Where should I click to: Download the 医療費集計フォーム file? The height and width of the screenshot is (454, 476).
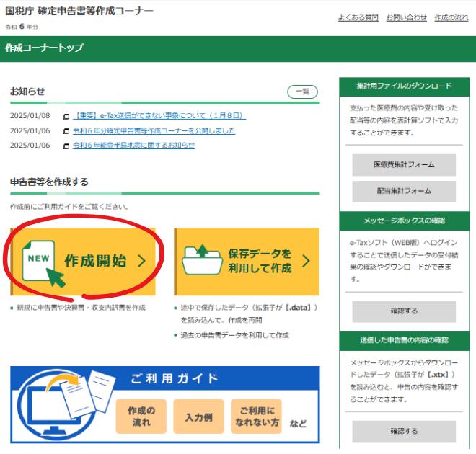tap(404, 165)
